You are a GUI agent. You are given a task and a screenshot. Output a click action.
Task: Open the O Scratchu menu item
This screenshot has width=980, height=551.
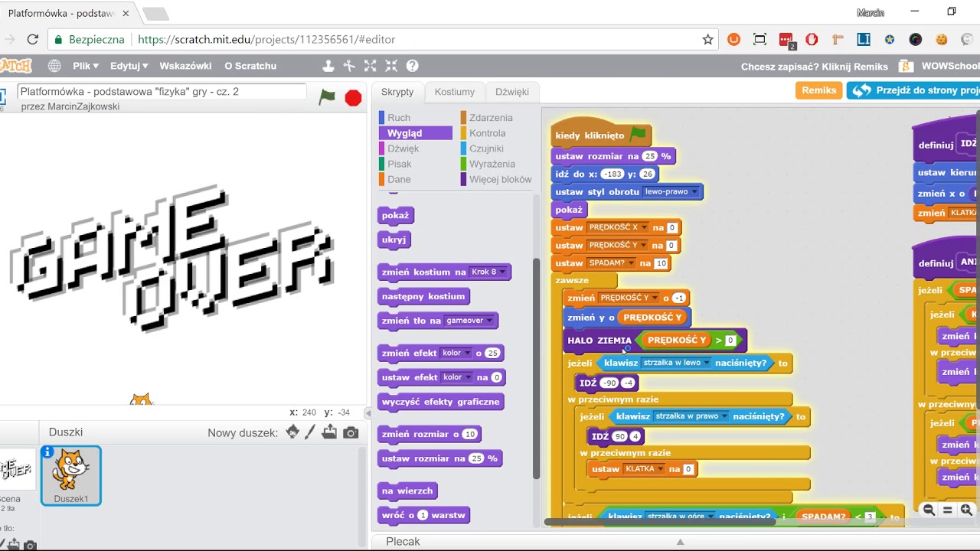250,66
